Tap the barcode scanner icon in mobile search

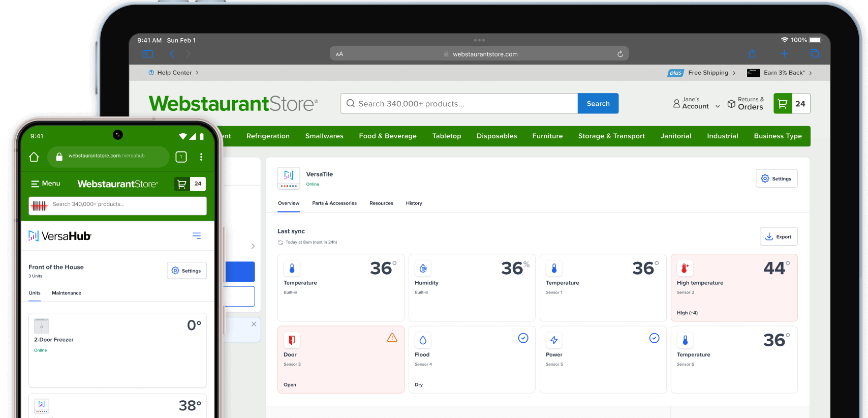tap(40, 205)
